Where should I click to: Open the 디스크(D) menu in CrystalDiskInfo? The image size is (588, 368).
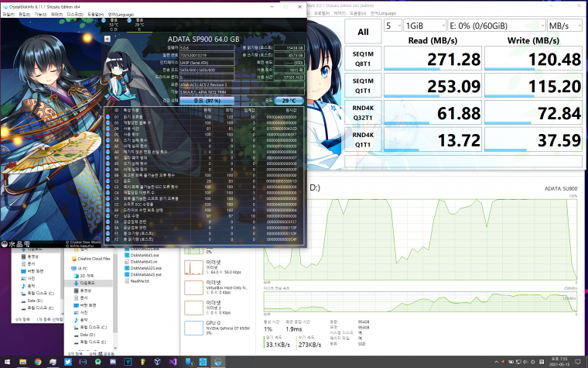coord(75,14)
